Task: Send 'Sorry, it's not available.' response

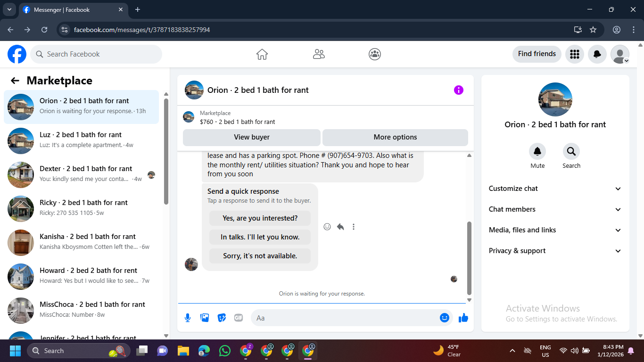Action: click(260, 256)
